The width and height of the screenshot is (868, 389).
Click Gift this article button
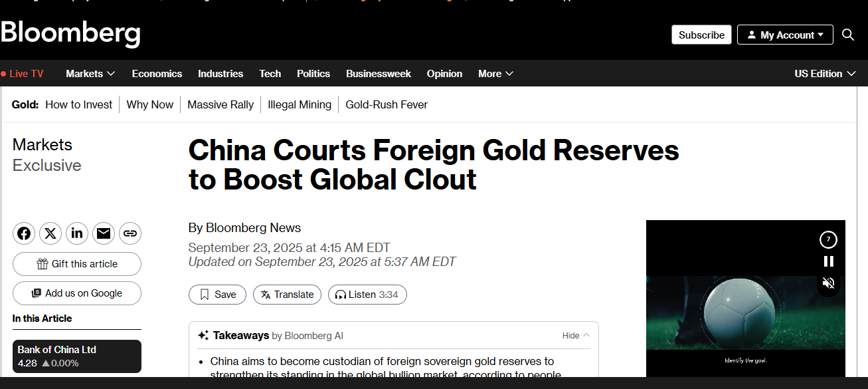tap(77, 264)
